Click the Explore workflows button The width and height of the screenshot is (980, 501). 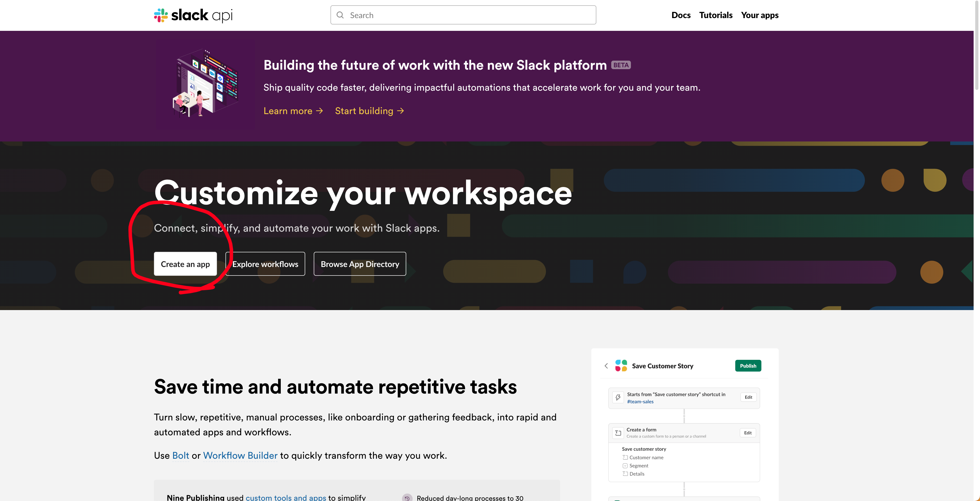pyautogui.click(x=265, y=264)
